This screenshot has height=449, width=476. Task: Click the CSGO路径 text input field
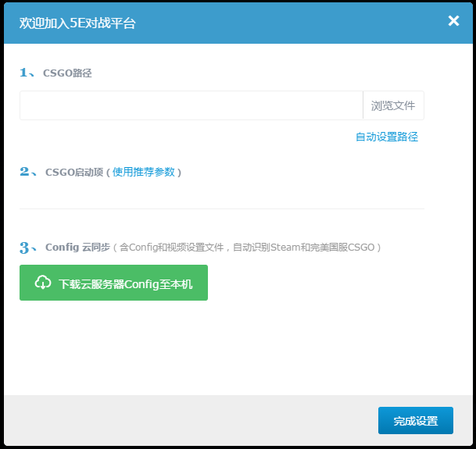pyautogui.click(x=191, y=105)
